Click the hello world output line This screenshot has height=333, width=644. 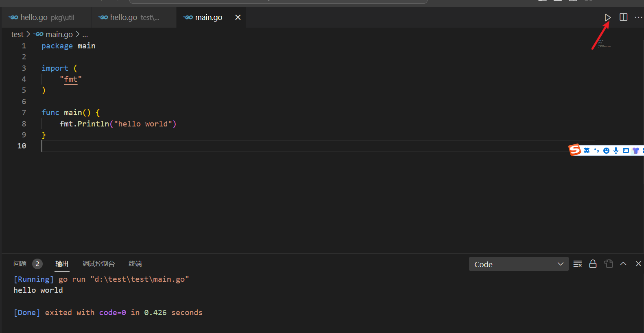click(x=38, y=290)
